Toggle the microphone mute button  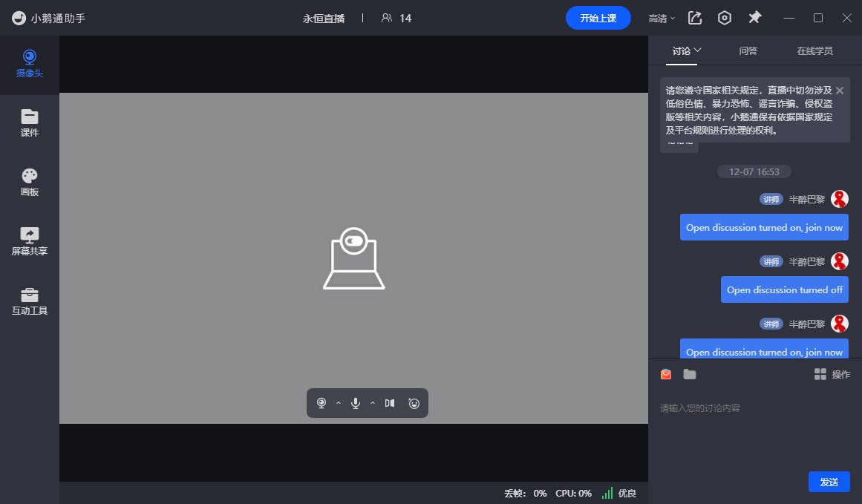(356, 403)
